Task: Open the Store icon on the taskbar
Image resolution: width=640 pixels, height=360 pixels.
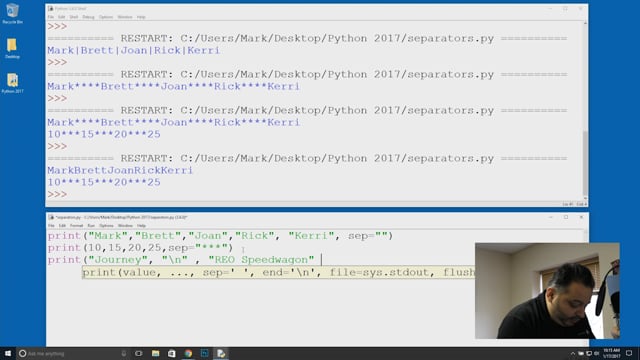Action: point(171,353)
